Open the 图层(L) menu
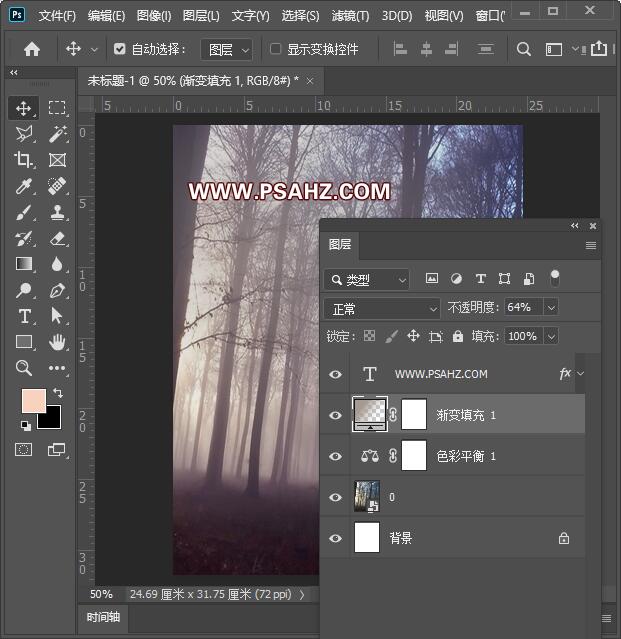Image resolution: width=621 pixels, height=639 pixels. tap(201, 16)
